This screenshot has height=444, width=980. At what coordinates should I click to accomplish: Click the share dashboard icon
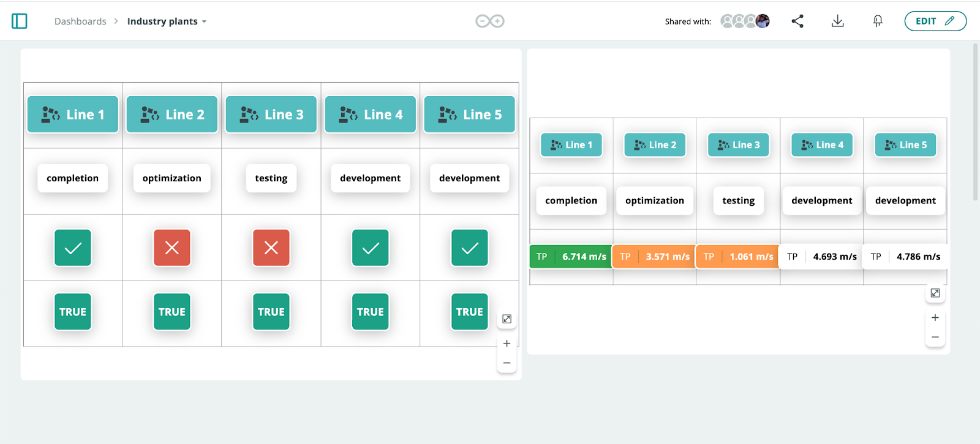797,21
